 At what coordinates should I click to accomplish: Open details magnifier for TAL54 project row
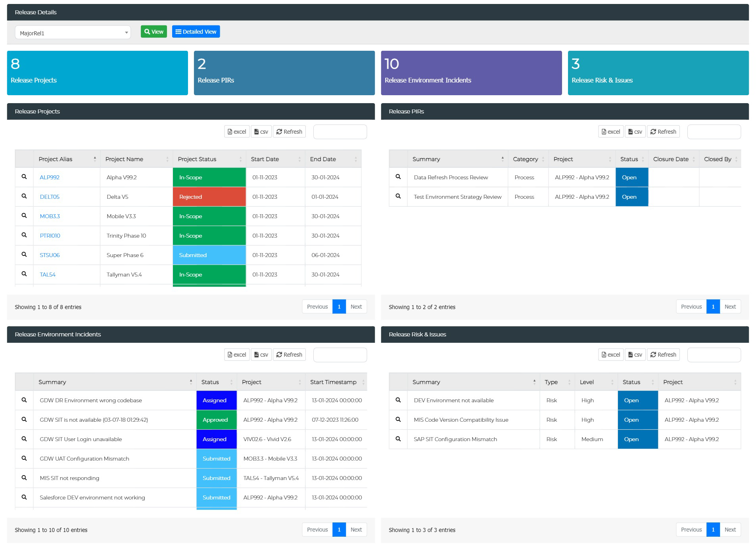24,274
